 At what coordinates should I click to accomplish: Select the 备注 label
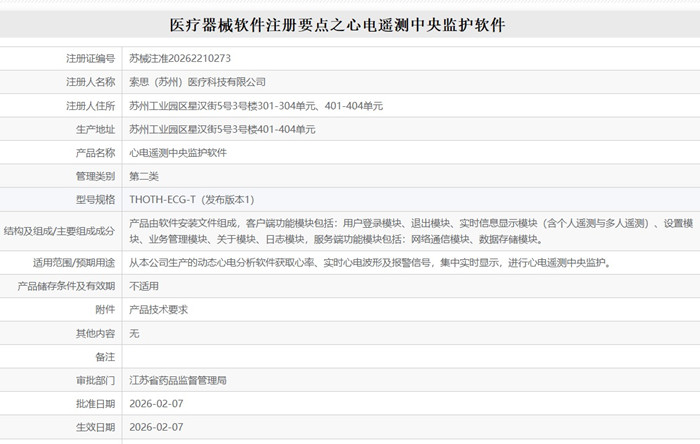(105, 357)
